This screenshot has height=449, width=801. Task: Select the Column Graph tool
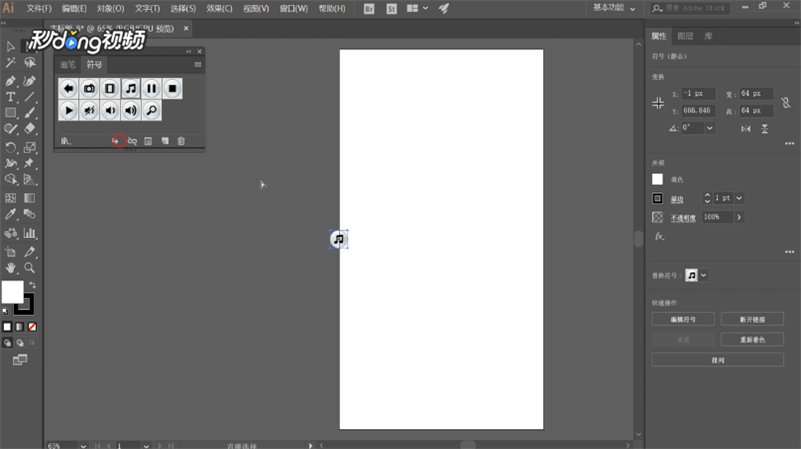[x=30, y=233]
